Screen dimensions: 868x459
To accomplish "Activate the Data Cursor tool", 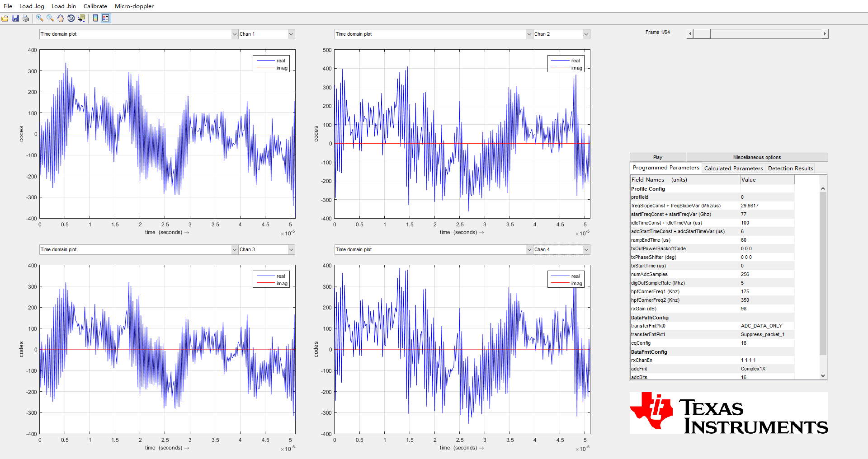I will (81, 18).
